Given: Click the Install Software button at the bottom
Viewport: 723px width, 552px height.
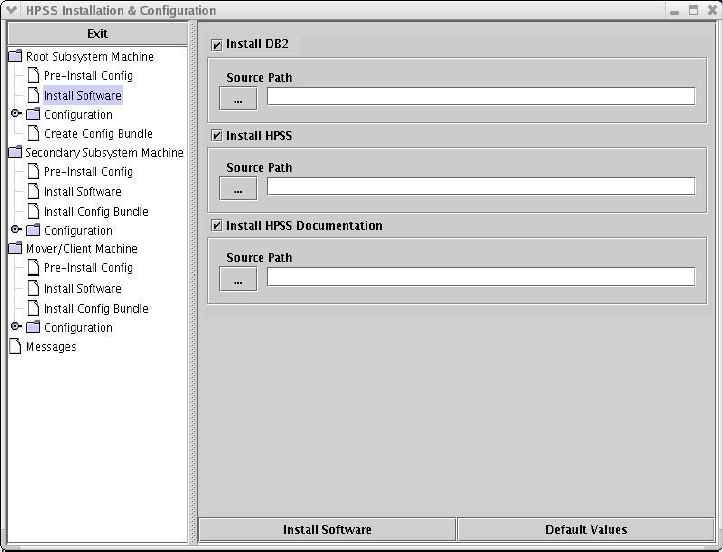Looking at the screenshot, I should 327,529.
